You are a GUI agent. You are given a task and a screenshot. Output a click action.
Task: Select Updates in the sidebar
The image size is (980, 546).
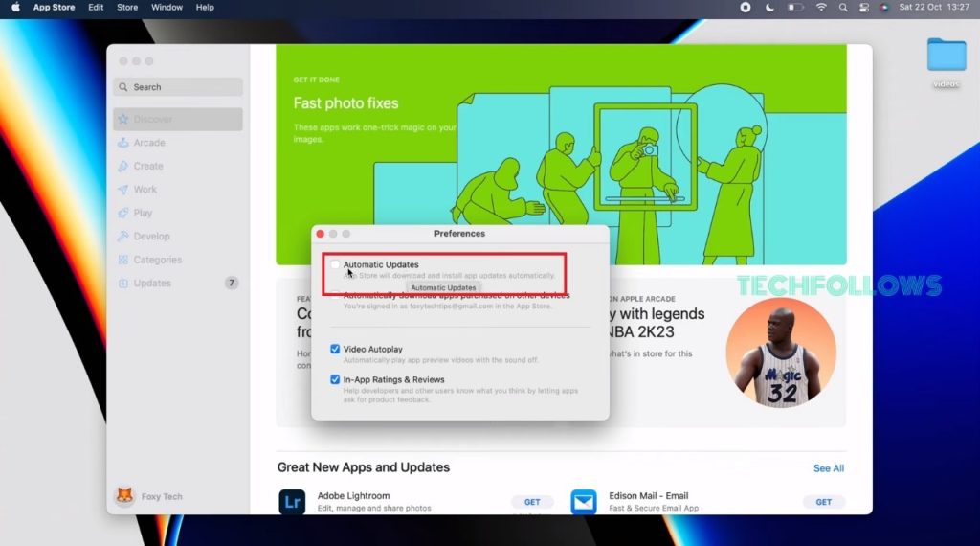tap(178, 284)
